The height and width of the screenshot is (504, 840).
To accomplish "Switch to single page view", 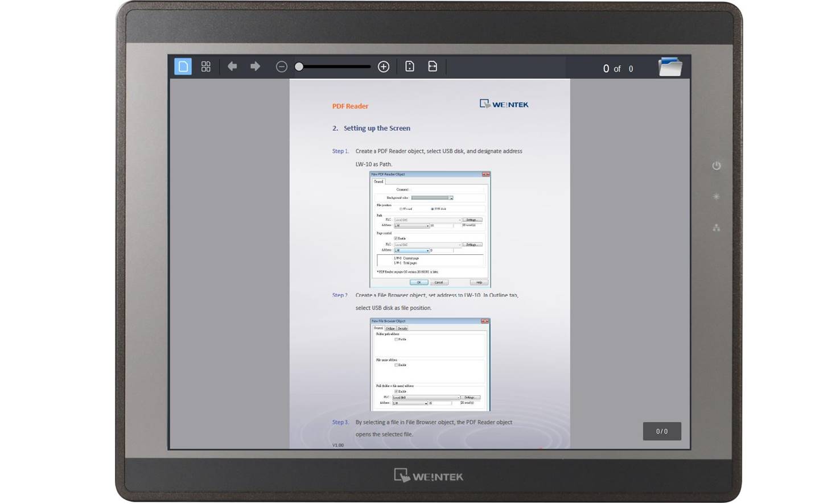I will 183,67.
